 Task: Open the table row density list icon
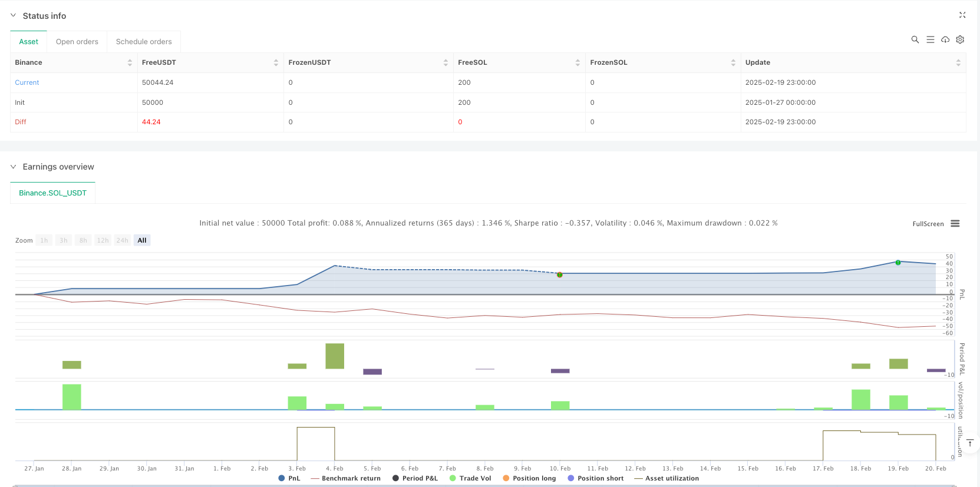pyautogui.click(x=930, y=39)
